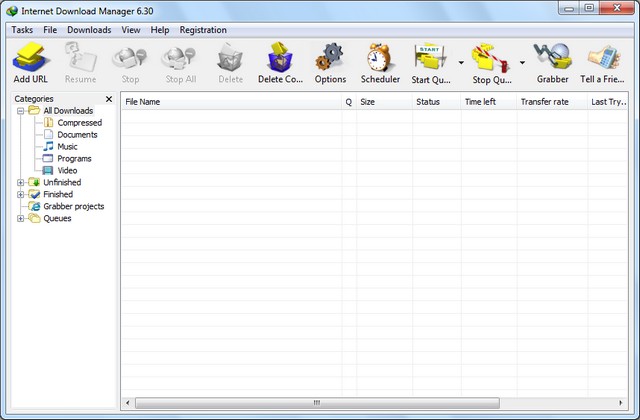Viewport: 640px width, 420px height.
Task: Sort by Q column header
Action: (349, 102)
